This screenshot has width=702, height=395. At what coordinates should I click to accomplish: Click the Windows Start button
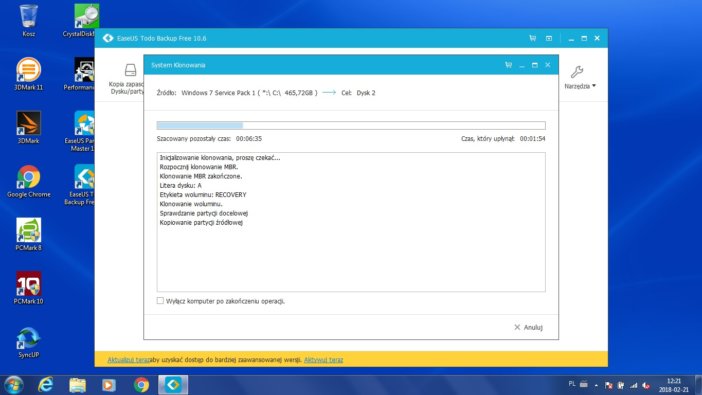coord(13,385)
